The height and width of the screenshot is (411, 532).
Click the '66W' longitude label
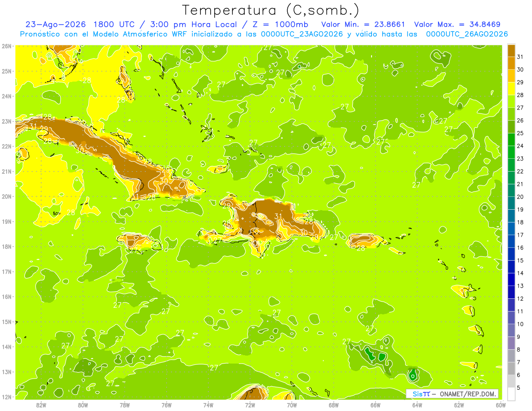[x=375, y=405]
